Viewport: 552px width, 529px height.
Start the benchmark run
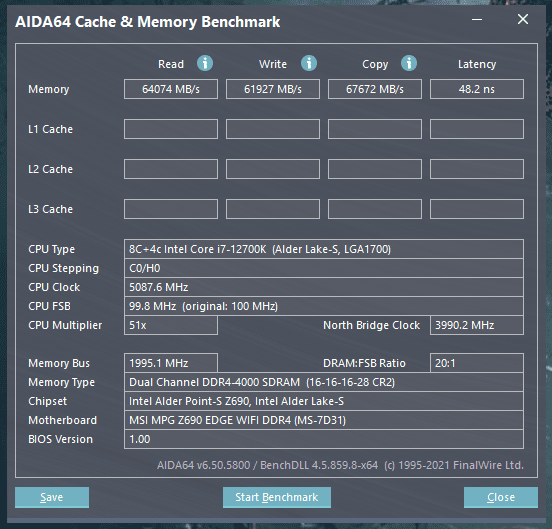click(x=277, y=497)
